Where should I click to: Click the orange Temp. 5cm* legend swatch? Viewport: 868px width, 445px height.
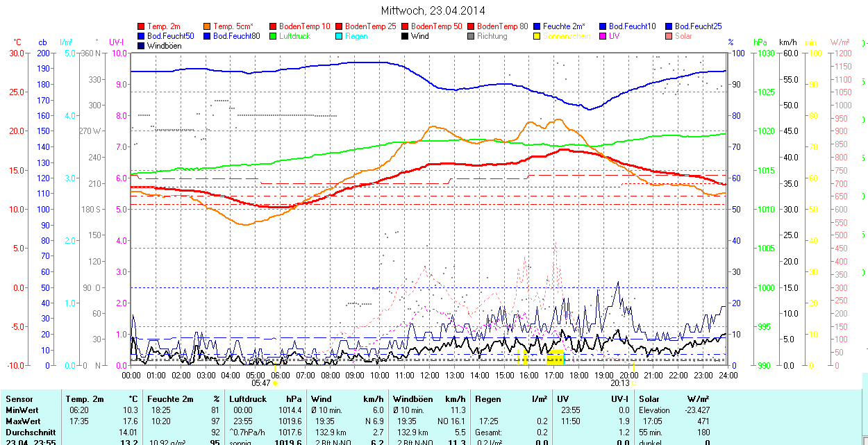208,26
